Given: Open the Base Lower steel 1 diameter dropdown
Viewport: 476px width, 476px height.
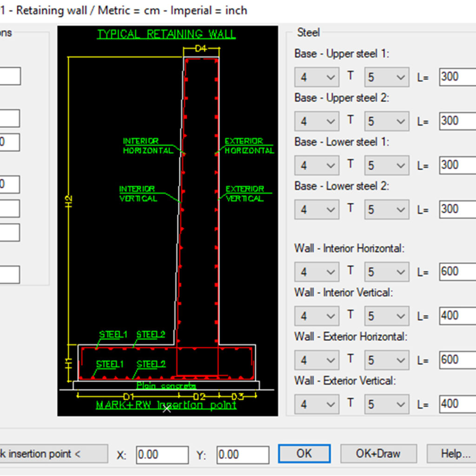Looking at the screenshot, I should pyautogui.click(x=386, y=165).
